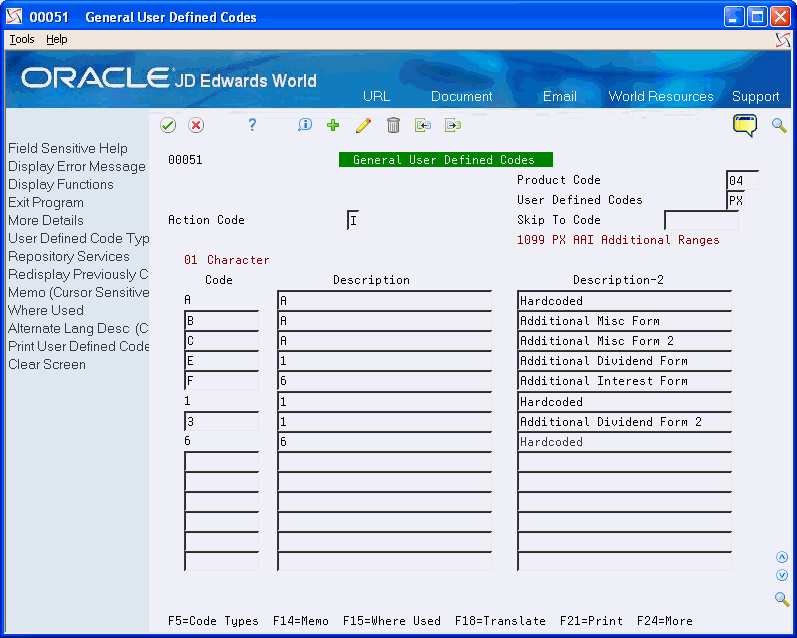Screen dimensions: 797x638
Task: Click F24=More function key
Action: (x=664, y=621)
